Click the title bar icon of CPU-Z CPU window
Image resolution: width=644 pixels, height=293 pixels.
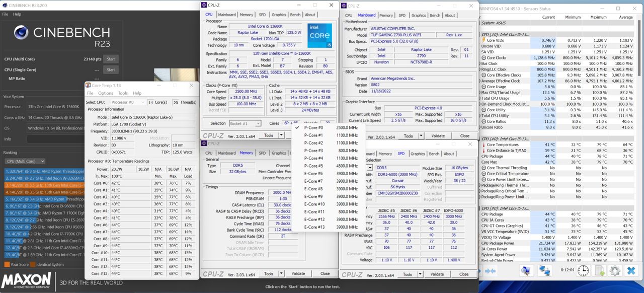click(x=204, y=5)
